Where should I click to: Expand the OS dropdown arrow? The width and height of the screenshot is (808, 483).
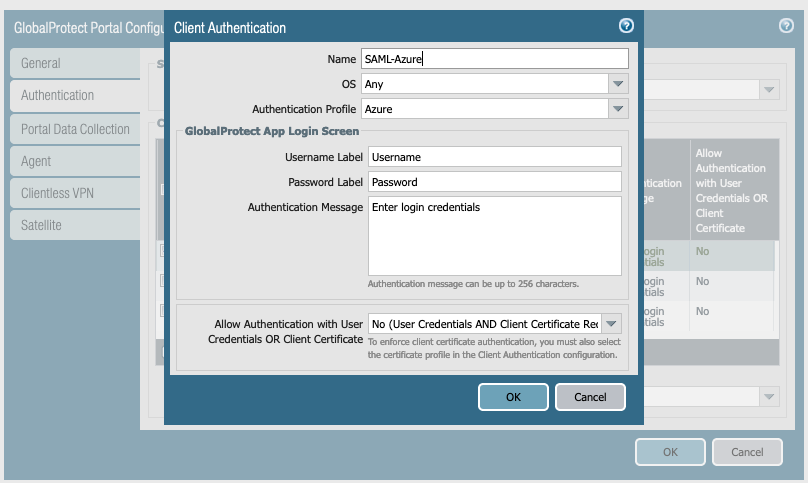coord(618,84)
